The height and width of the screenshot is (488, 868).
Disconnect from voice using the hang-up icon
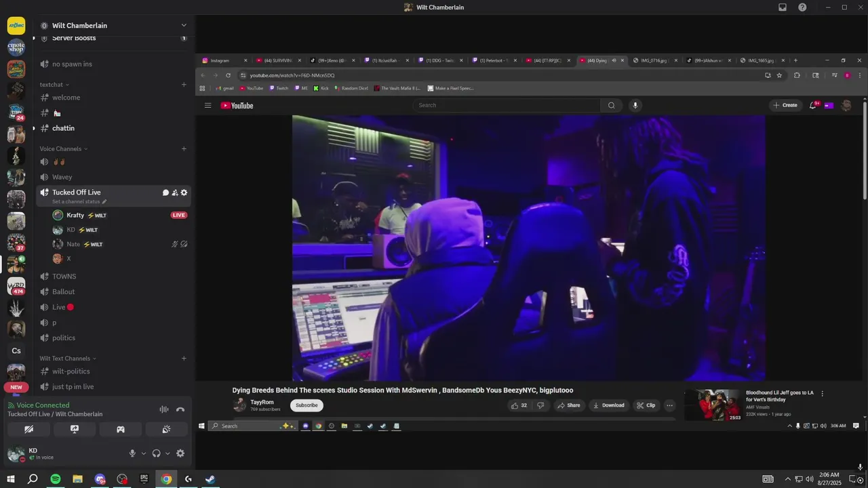coord(180,409)
